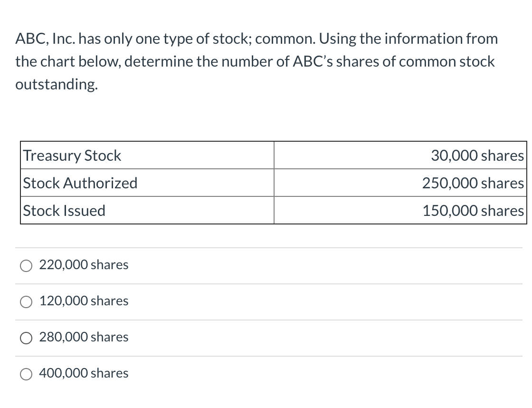Click the Treasury Stock table cell
The height and width of the screenshot is (408, 532).
[72, 155]
